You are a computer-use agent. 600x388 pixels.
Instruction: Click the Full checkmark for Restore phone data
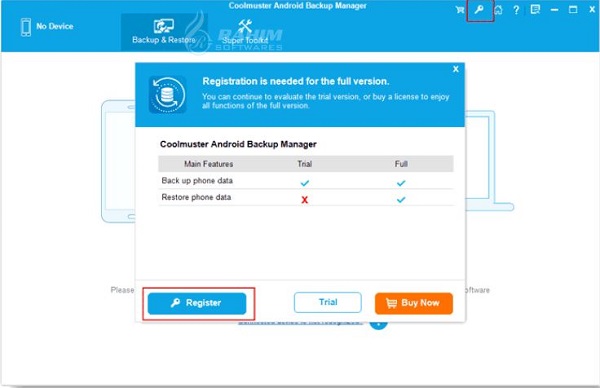401,200
